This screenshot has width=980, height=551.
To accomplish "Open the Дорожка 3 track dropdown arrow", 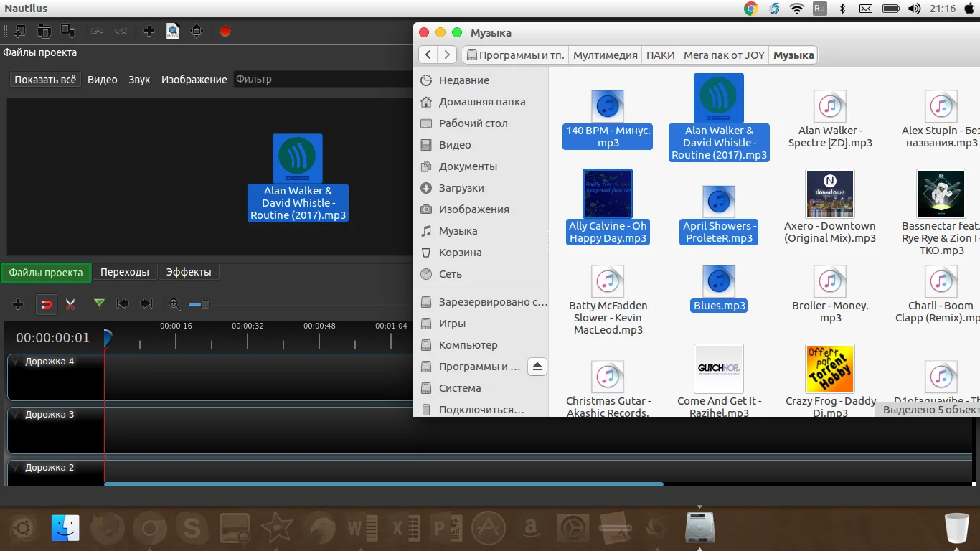I will coord(16,415).
